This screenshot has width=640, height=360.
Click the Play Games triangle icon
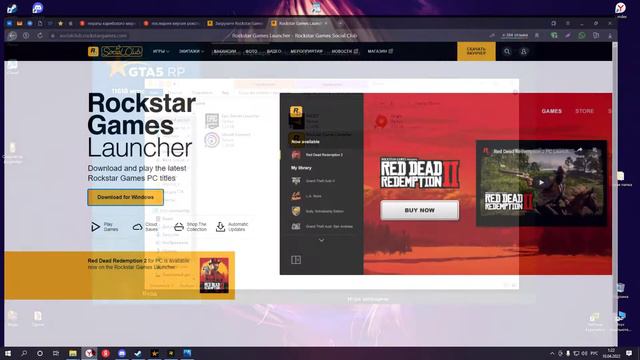tap(95, 227)
